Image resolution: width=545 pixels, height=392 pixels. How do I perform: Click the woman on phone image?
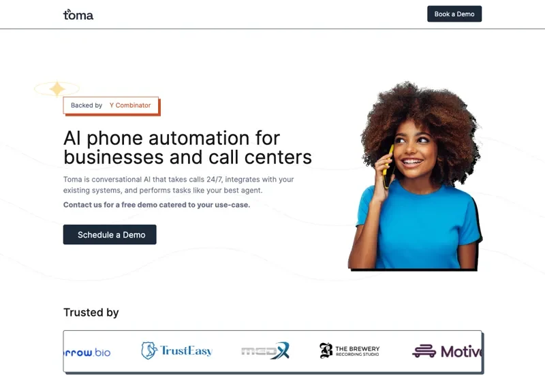tap(415, 176)
